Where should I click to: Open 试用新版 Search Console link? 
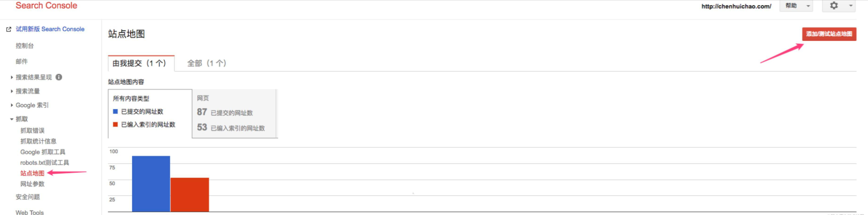(x=50, y=29)
